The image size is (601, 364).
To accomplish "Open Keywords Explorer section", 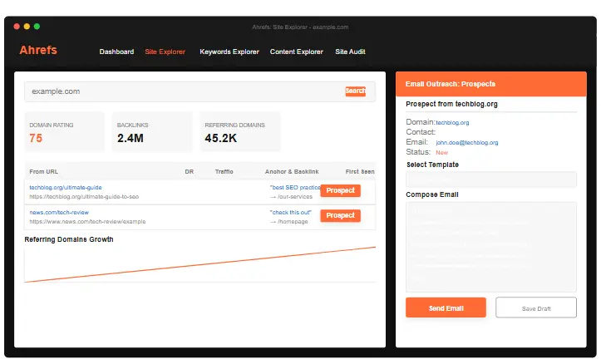I will (x=229, y=52).
